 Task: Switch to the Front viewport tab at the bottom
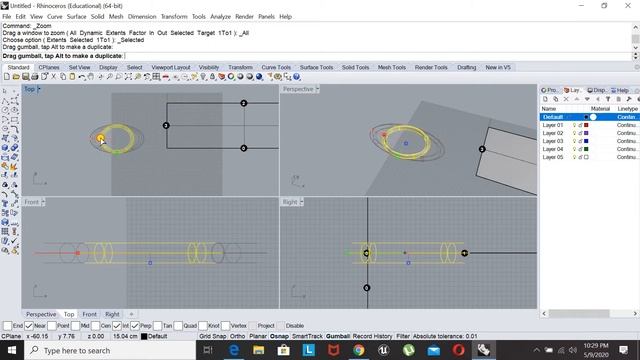tap(89, 314)
